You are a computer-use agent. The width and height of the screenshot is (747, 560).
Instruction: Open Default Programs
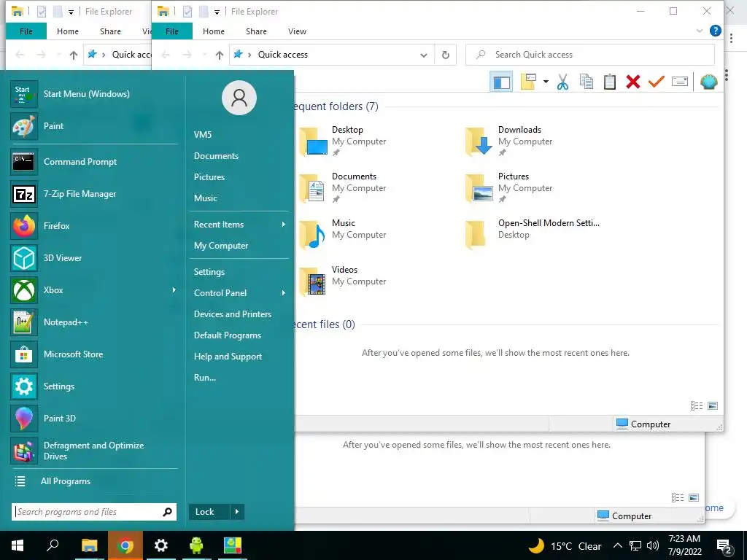pyautogui.click(x=228, y=335)
